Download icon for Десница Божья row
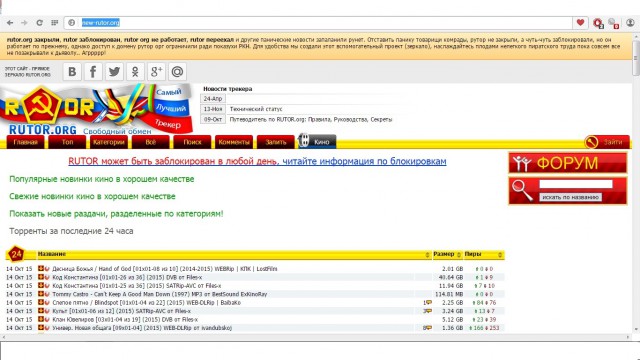 (41, 269)
